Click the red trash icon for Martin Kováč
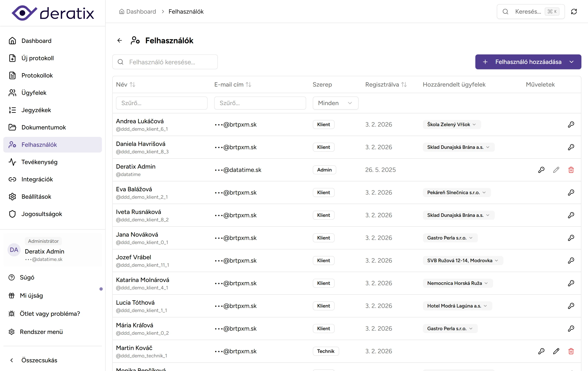Viewport: 588px width, 371px height. click(x=571, y=351)
